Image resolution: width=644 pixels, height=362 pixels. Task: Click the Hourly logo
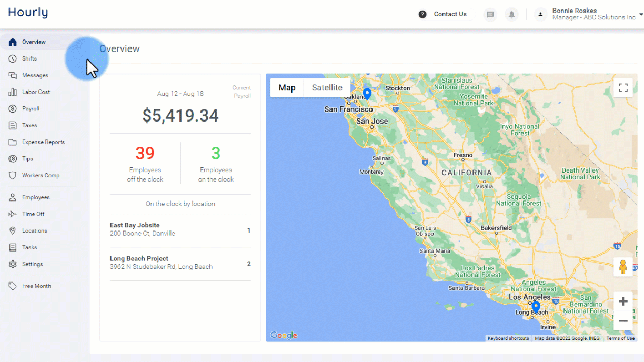(x=28, y=13)
